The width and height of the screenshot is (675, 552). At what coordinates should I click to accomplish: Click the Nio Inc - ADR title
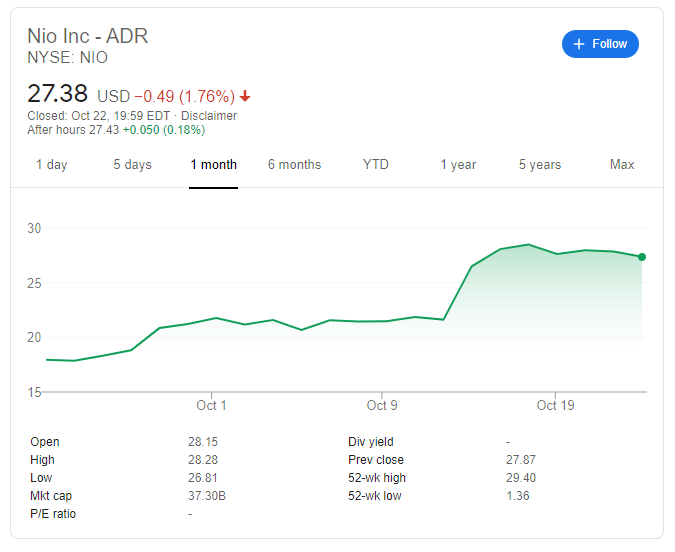coord(88,36)
